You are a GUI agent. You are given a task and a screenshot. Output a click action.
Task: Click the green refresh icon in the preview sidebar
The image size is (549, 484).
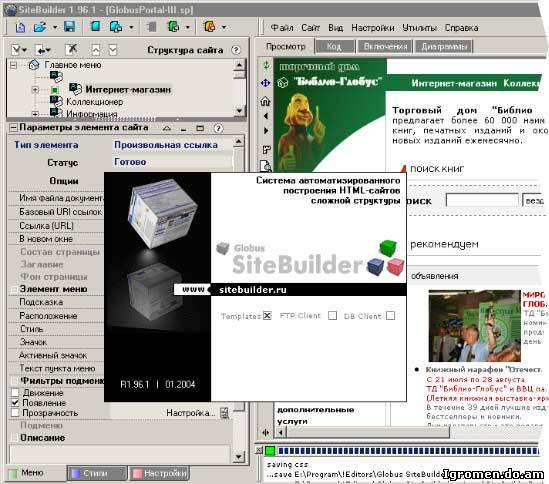266,65
